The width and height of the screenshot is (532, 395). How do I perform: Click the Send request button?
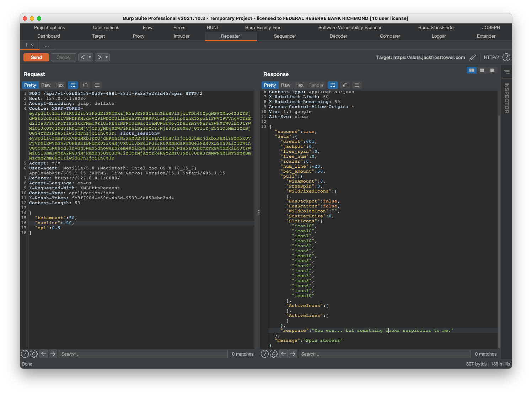[x=36, y=57]
